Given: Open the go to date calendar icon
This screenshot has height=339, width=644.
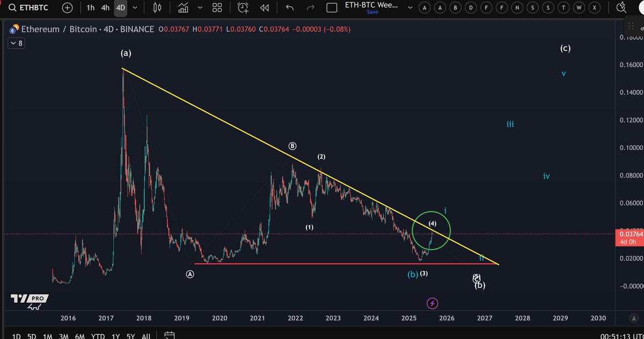Looking at the screenshot, I should tap(169, 336).
